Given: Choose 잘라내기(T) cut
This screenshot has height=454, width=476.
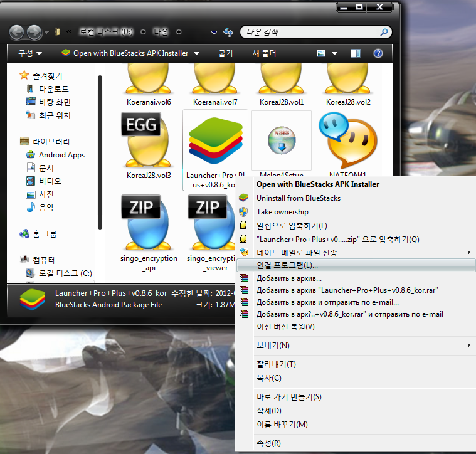Looking at the screenshot, I should point(355,364).
